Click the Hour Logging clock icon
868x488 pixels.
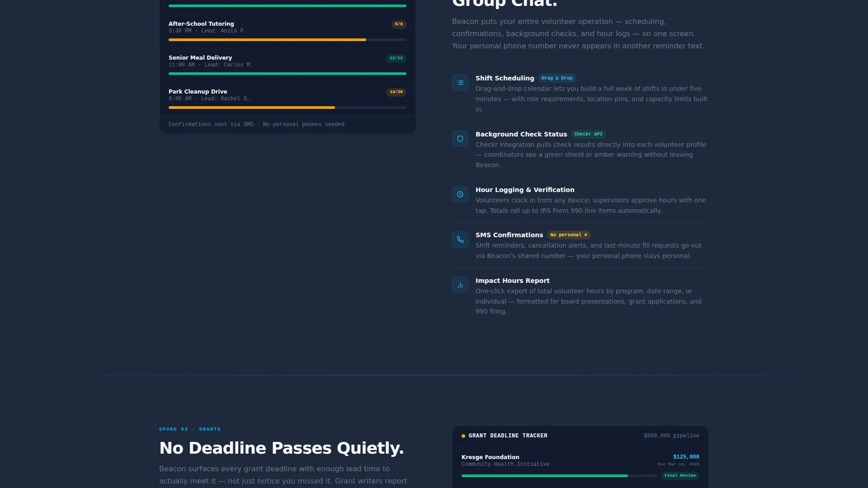point(460,194)
